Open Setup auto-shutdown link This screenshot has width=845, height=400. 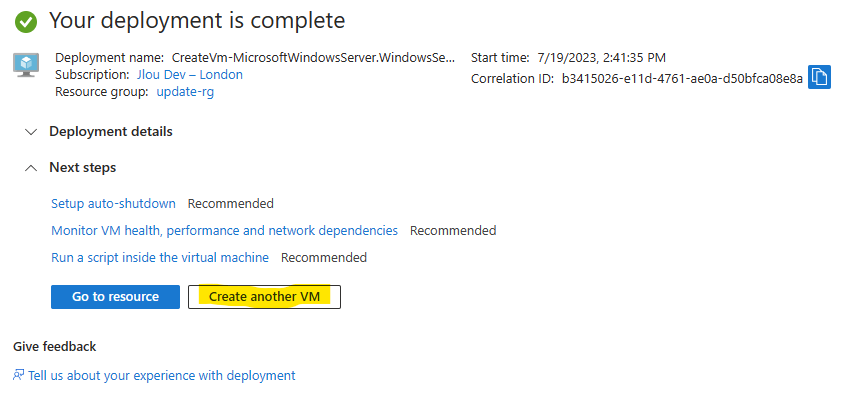[x=113, y=204]
